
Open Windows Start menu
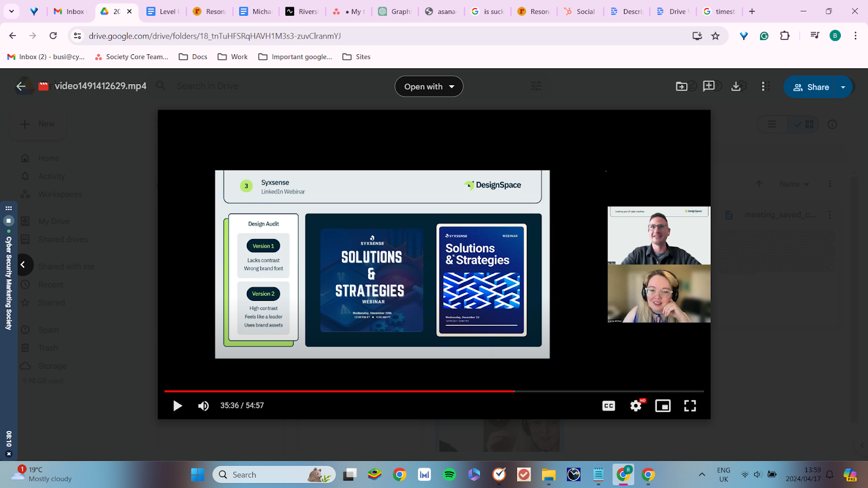click(x=197, y=475)
